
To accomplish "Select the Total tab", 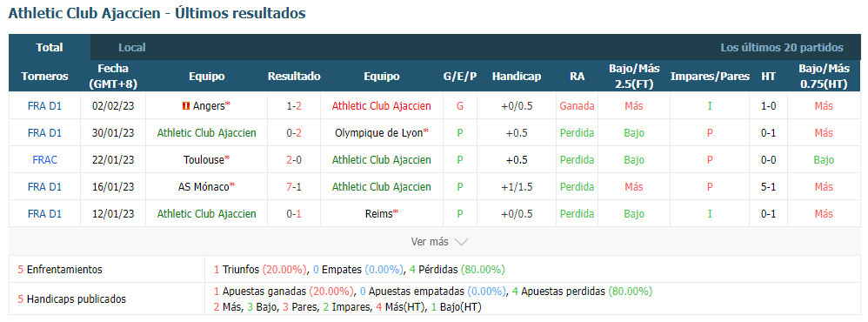I will pyautogui.click(x=50, y=48).
